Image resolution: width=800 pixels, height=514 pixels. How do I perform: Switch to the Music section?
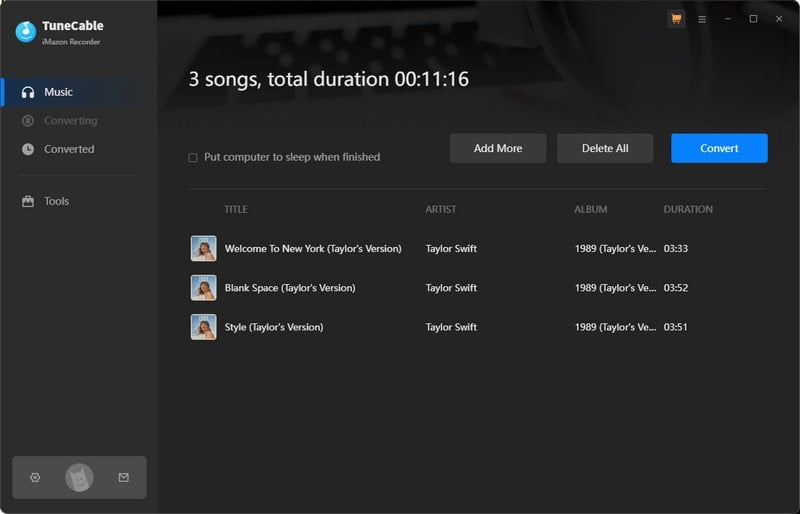click(x=79, y=92)
